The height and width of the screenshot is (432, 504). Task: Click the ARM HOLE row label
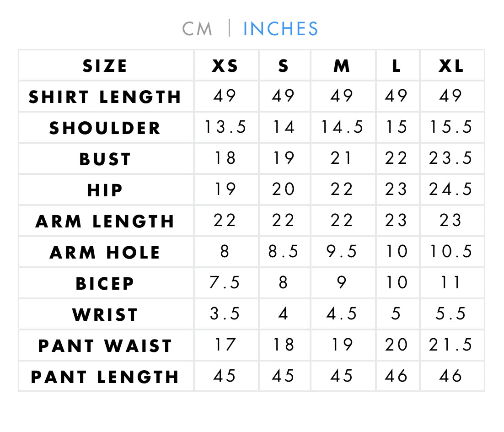[105, 253]
